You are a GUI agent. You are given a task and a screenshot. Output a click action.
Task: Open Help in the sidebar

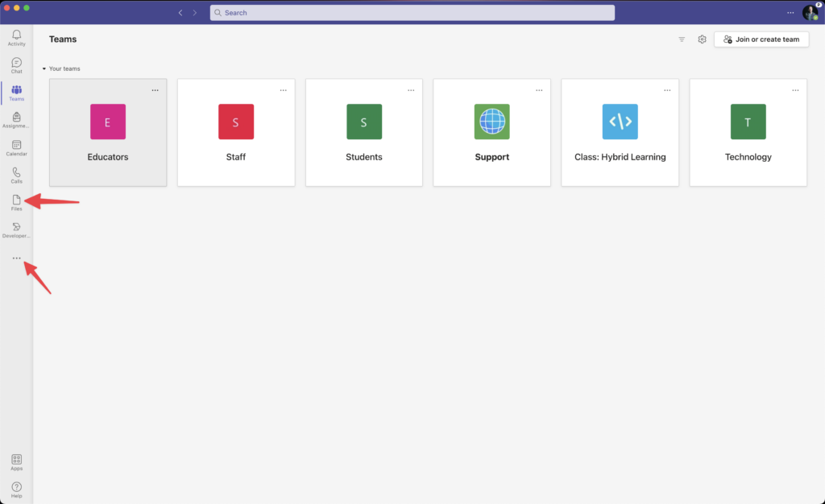pyautogui.click(x=16, y=490)
